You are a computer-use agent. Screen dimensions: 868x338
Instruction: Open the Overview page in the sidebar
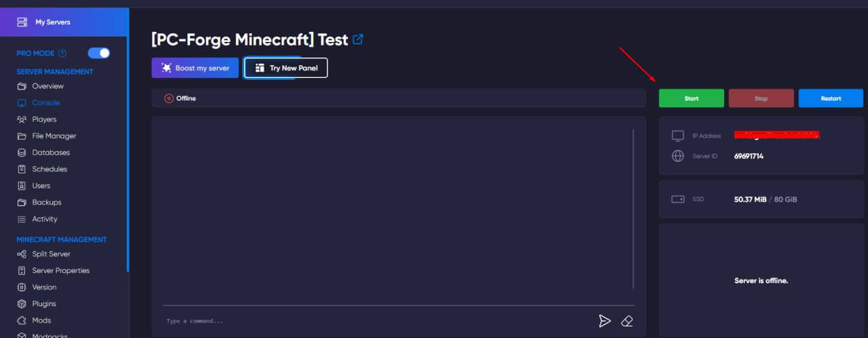pyautogui.click(x=47, y=86)
